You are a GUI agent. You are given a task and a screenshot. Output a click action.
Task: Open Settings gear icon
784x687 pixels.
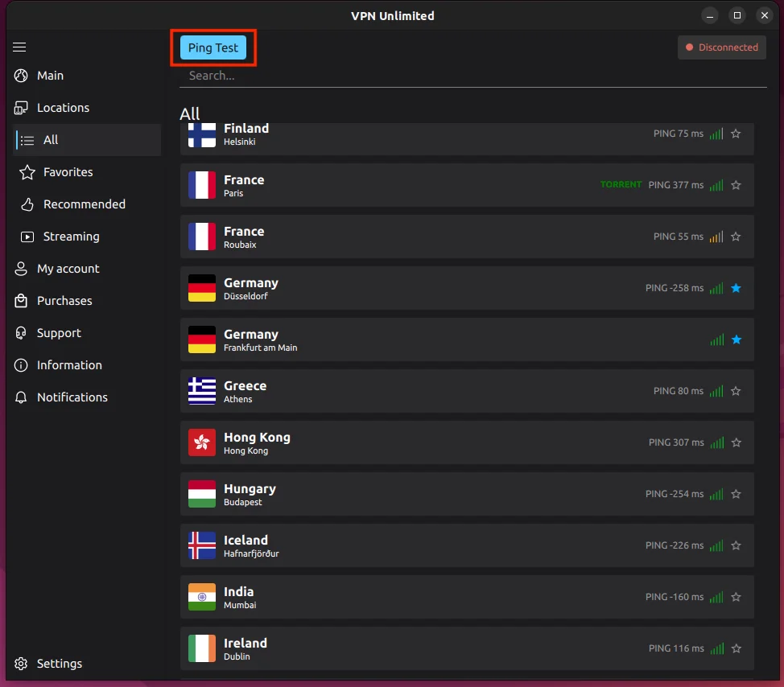click(21, 664)
